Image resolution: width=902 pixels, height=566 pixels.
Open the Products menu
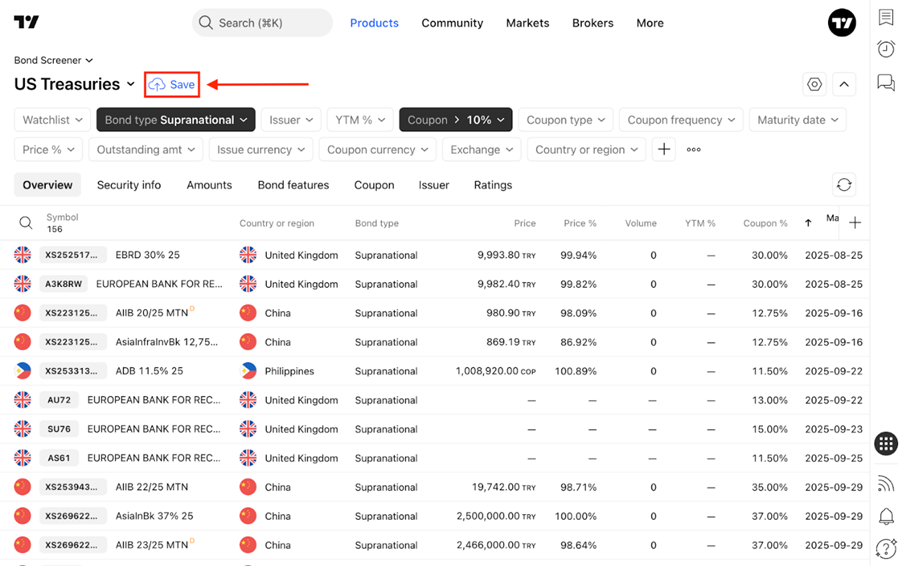(x=374, y=23)
